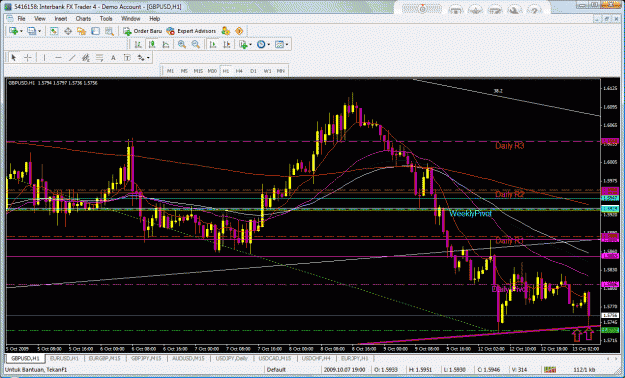
Task: Switch timeframe to M1
Action: tap(170, 71)
